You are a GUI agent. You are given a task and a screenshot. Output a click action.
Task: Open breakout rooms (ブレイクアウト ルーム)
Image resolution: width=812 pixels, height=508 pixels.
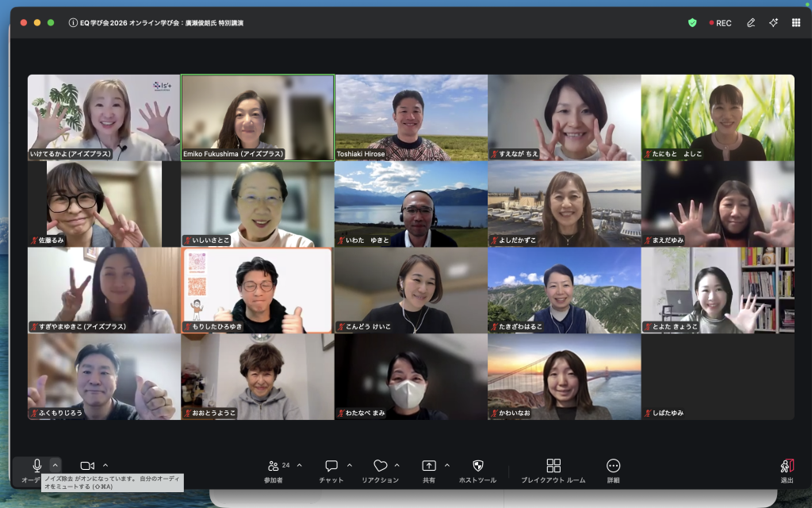tap(553, 466)
